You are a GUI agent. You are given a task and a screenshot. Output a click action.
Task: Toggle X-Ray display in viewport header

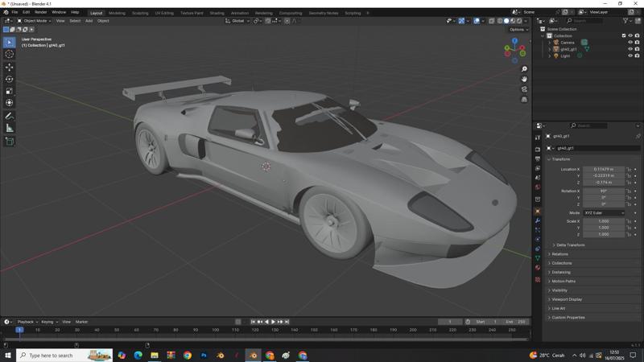coord(492,21)
